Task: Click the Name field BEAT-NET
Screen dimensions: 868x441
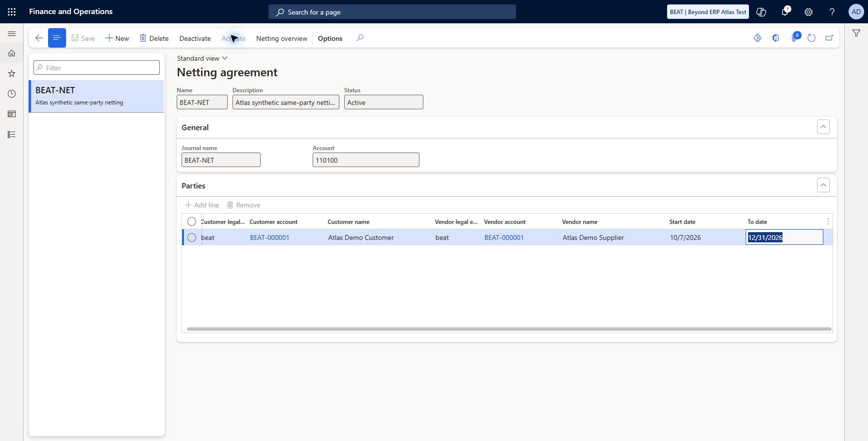Action: 202,102
